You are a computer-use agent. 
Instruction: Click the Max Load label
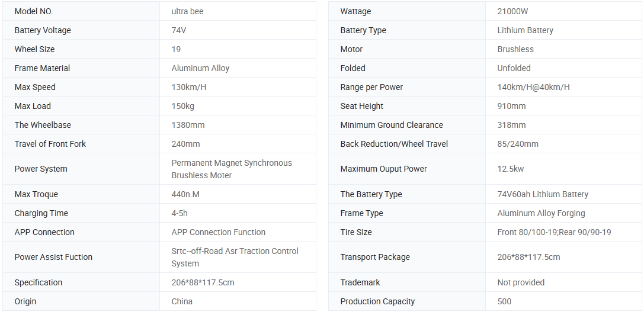[33, 106]
